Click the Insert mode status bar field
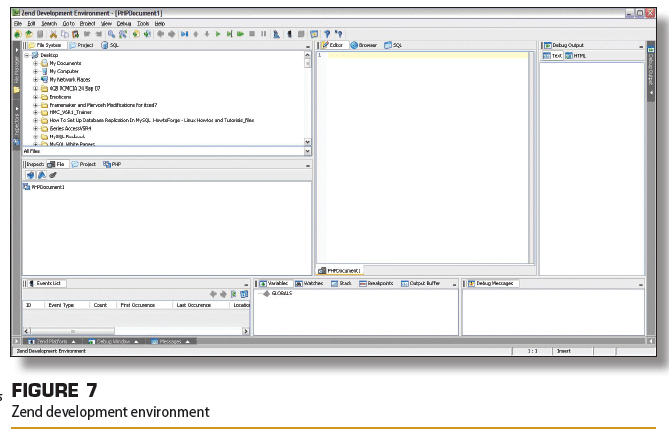 573,351
